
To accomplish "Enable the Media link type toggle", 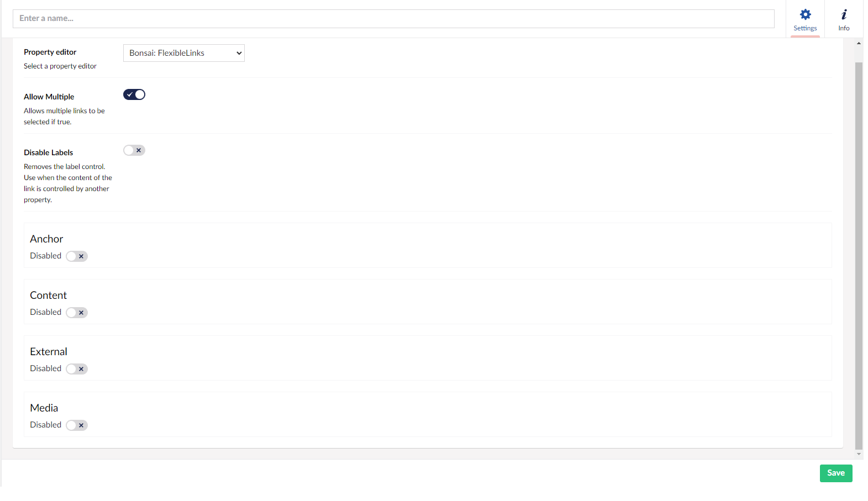I will tap(77, 425).
